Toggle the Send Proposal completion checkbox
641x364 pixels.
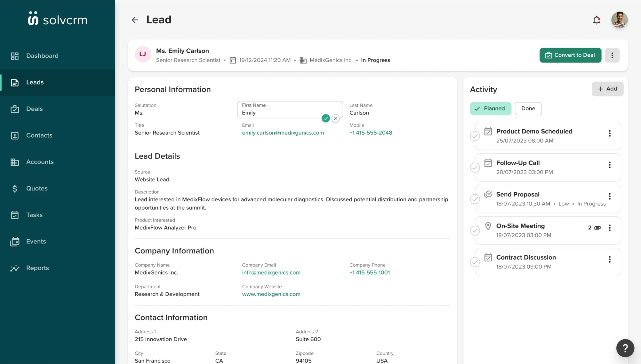tap(475, 199)
